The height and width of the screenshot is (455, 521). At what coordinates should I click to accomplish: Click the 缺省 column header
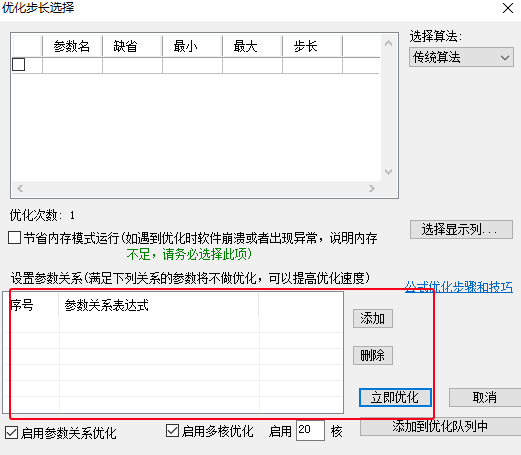pos(132,46)
